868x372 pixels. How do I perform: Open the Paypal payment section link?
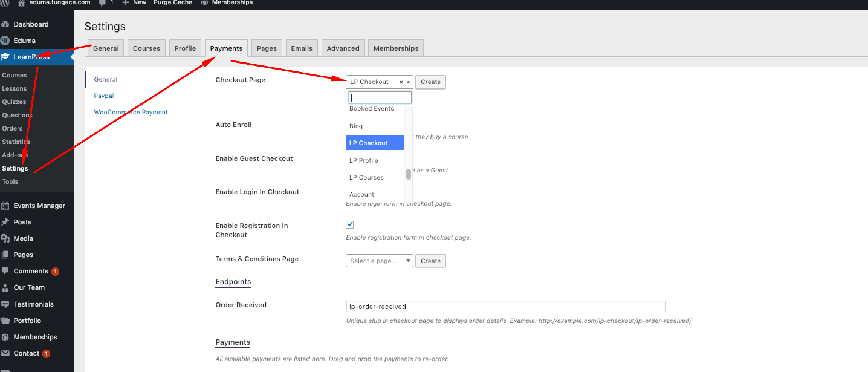click(x=104, y=96)
